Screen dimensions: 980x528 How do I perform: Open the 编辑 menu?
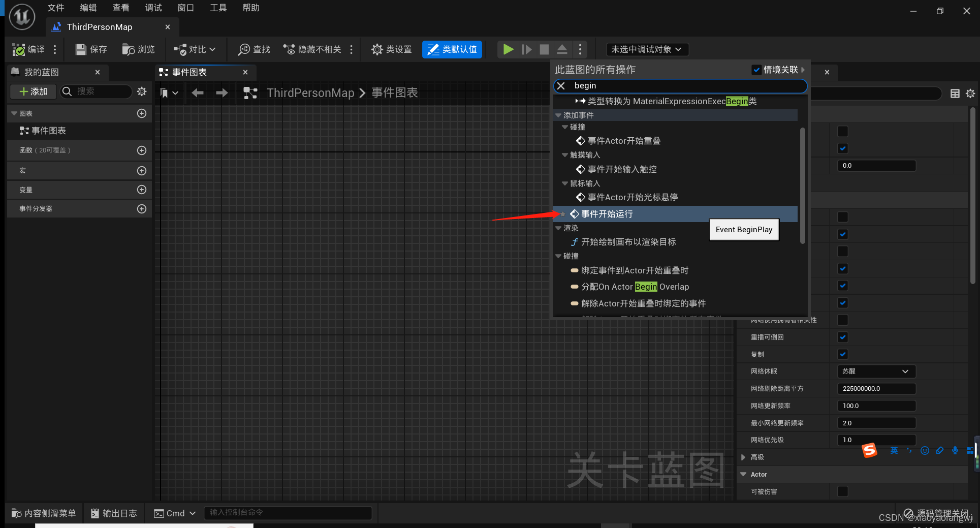click(x=88, y=8)
